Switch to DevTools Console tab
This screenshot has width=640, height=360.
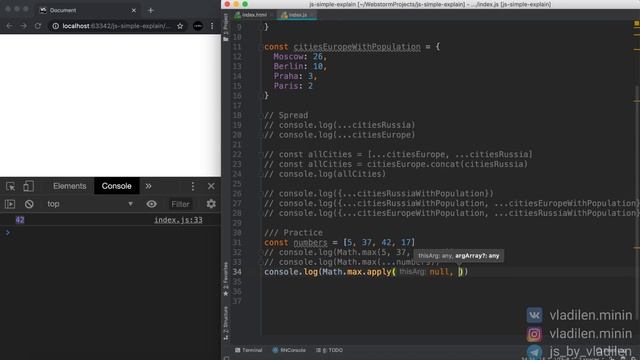point(116,186)
